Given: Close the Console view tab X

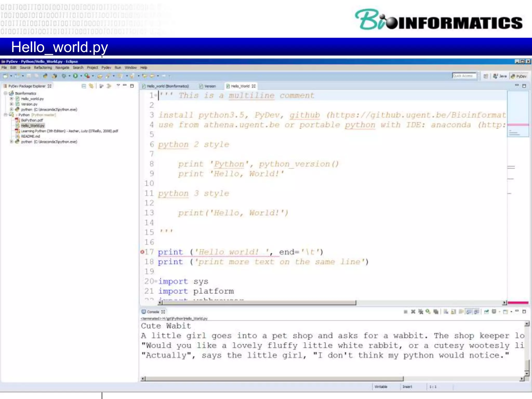Looking at the screenshot, I should (163, 312).
